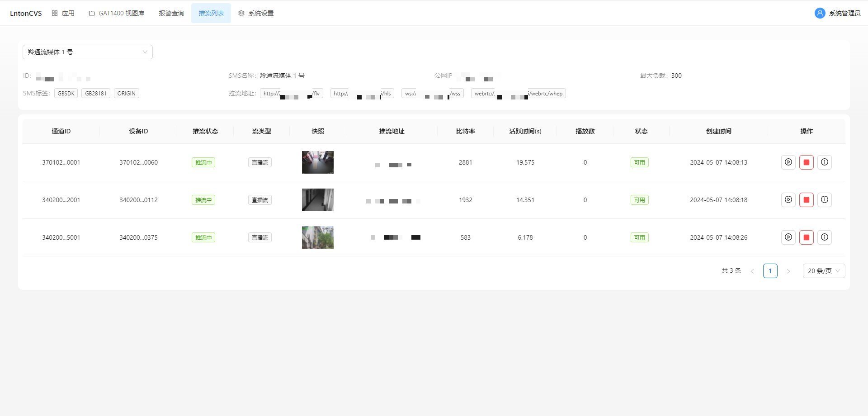Viewport: 868px width, 416px height.
Task: Click the GB28181 tag under SMS标签
Action: (95, 93)
